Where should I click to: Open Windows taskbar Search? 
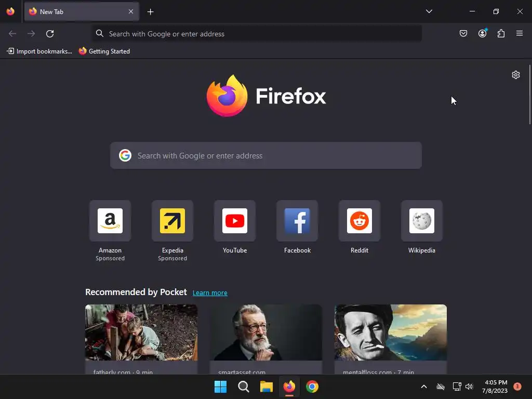pyautogui.click(x=244, y=387)
